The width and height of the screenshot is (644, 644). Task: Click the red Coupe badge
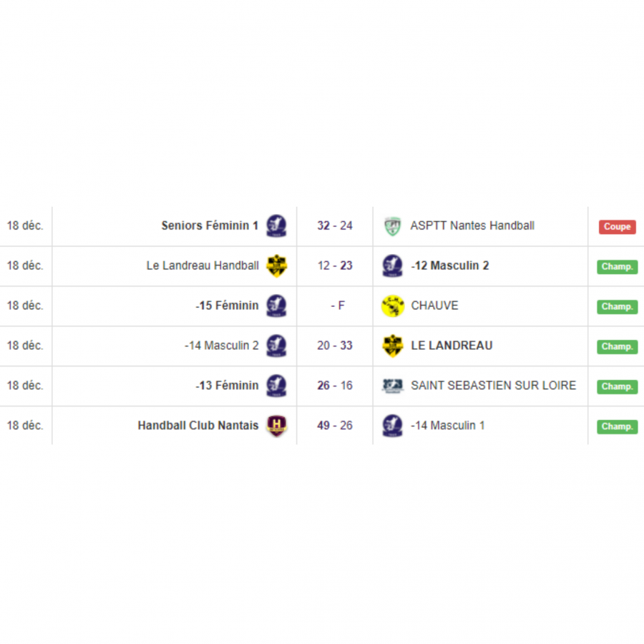coord(617,227)
